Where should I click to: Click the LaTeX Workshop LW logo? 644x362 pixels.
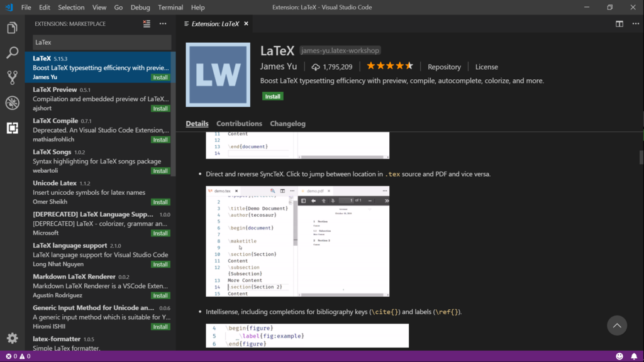pyautogui.click(x=218, y=75)
